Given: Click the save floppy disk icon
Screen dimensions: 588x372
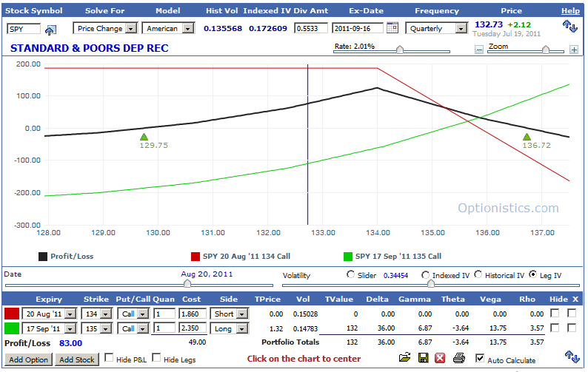Looking at the screenshot, I should [x=423, y=358].
